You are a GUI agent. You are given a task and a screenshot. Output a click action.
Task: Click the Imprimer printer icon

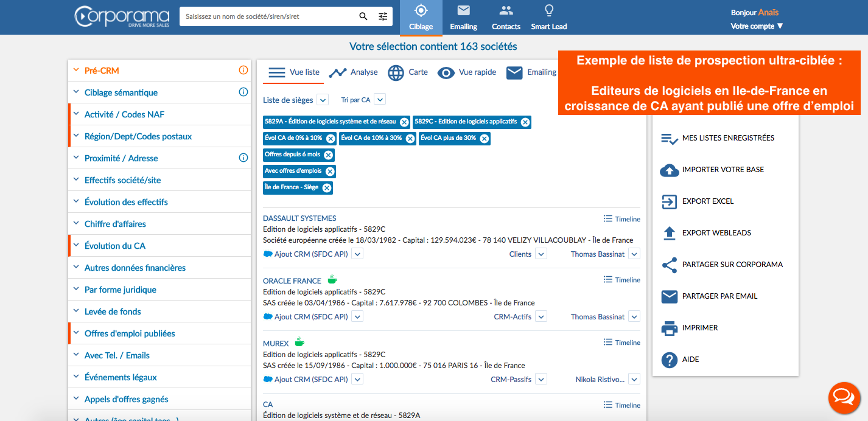point(669,328)
